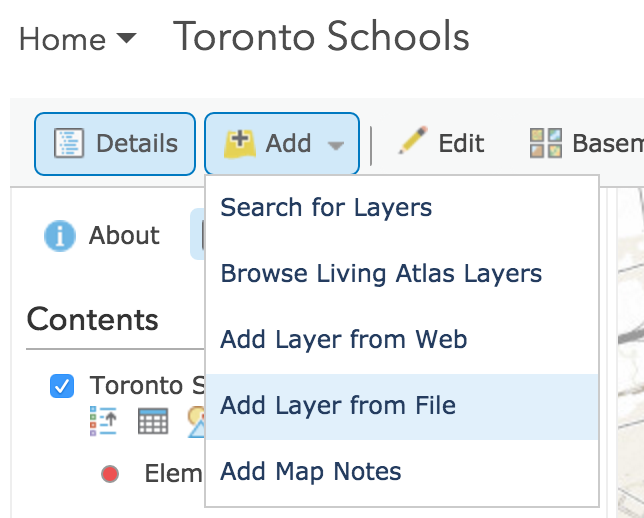Choose Add Map Notes
Viewport: 644px width, 518px height.
(x=402, y=472)
